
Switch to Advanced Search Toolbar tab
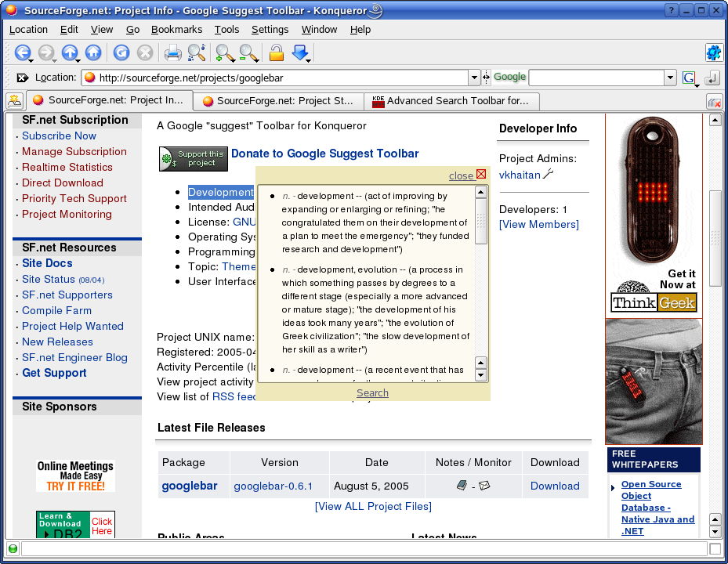pos(451,101)
